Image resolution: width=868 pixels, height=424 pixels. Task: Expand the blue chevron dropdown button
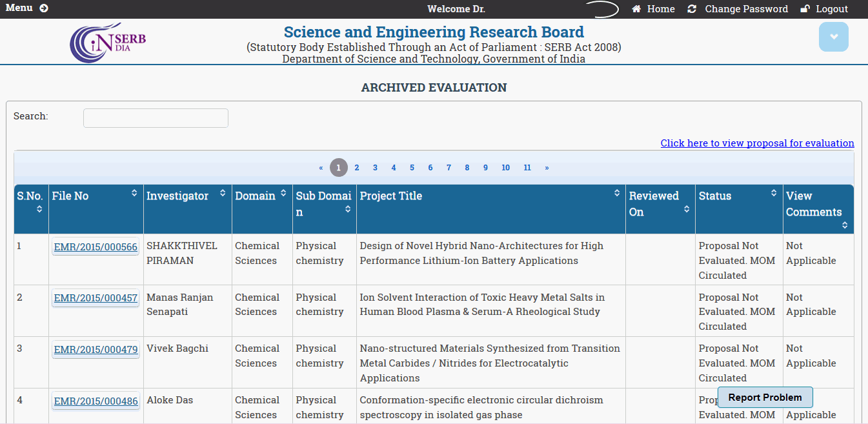[x=833, y=37]
